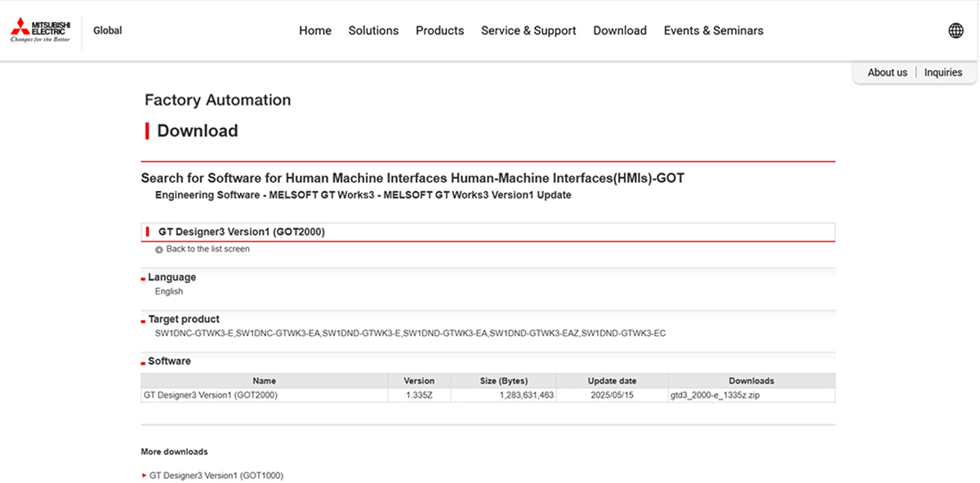Viewport: 980px width, 483px height.
Task: Click the Target product label
Action: pos(184,319)
